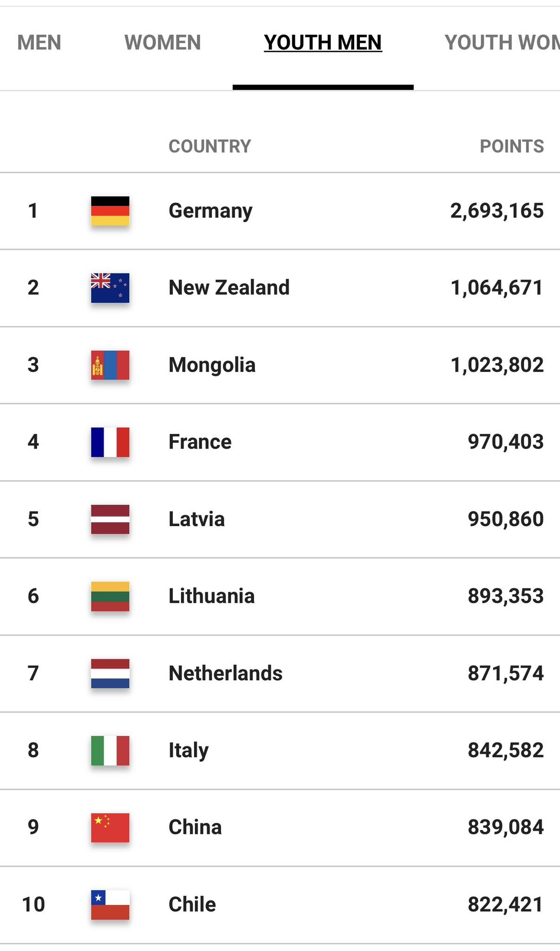
Task: Click Germany's 2,693,165 points value
Action: pyautogui.click(x=496, y=211)
